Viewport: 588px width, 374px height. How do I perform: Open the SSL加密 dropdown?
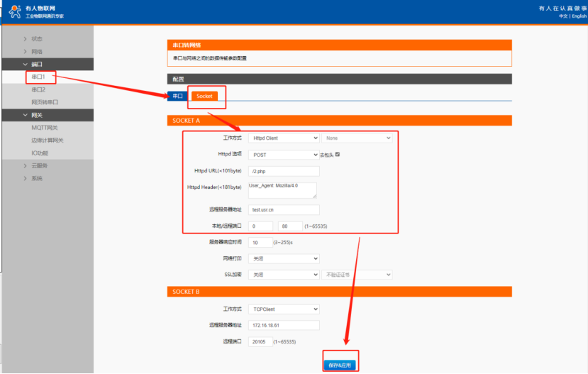tap(283, 275)
